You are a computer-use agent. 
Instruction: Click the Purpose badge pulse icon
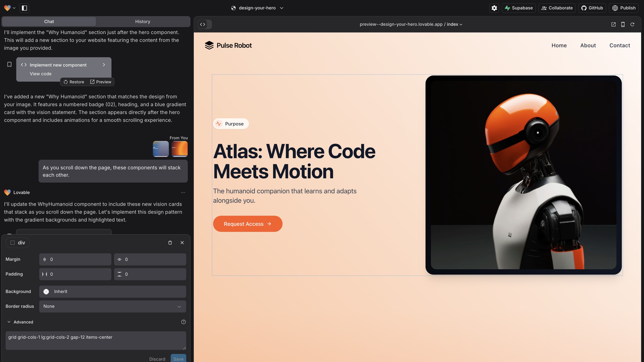218,124
